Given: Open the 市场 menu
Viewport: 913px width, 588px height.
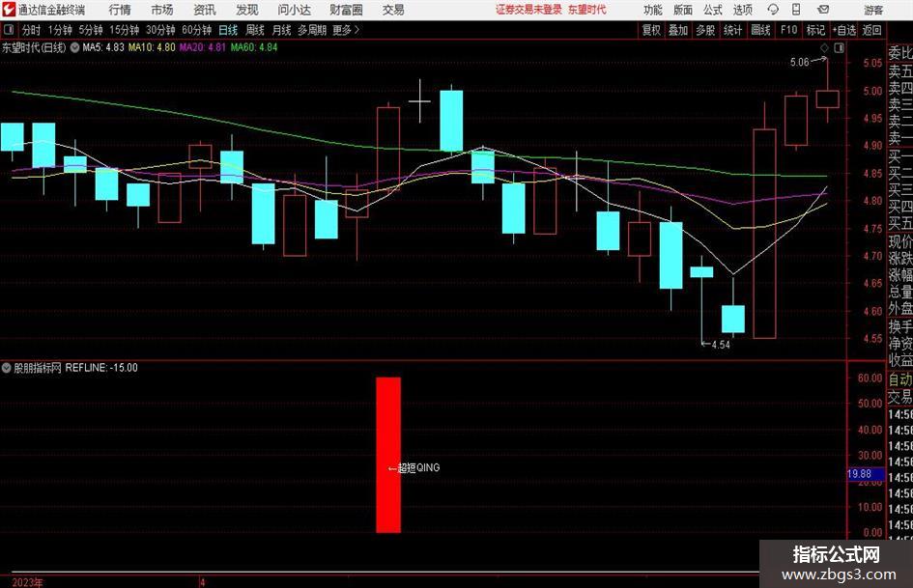Looking at the screenshot, I should pyautogui.click(x=162, y=10).
